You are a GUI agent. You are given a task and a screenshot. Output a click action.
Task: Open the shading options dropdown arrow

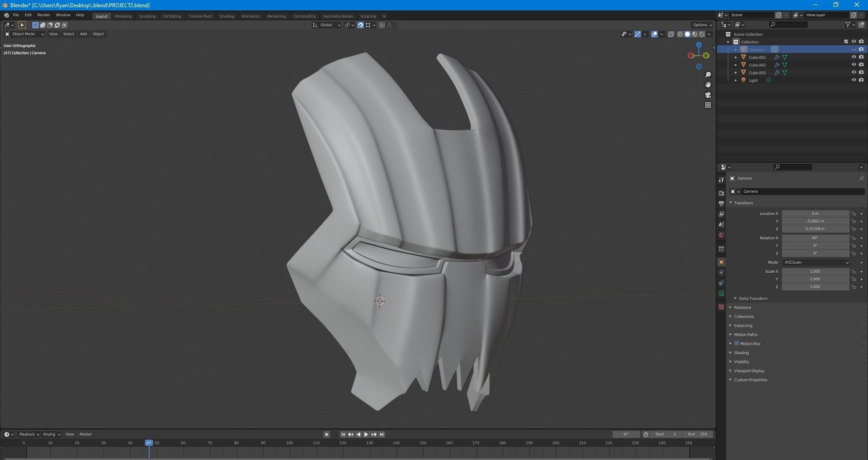click(709, 34)
